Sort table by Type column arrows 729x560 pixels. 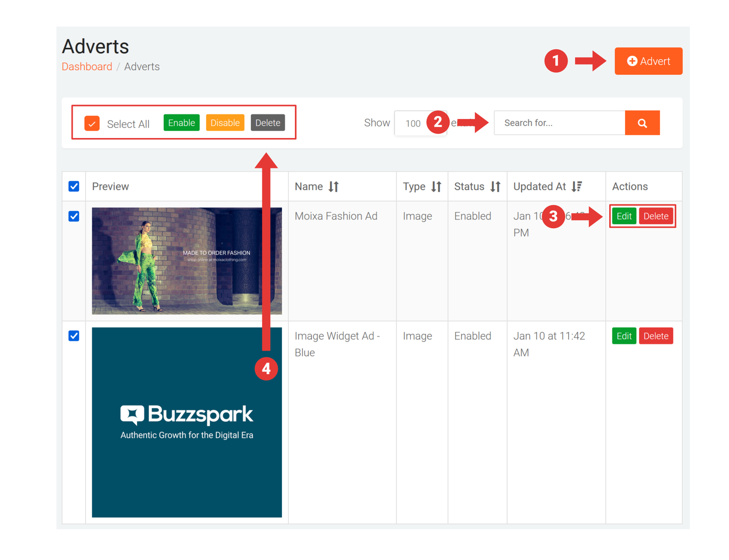pos(436,187)
